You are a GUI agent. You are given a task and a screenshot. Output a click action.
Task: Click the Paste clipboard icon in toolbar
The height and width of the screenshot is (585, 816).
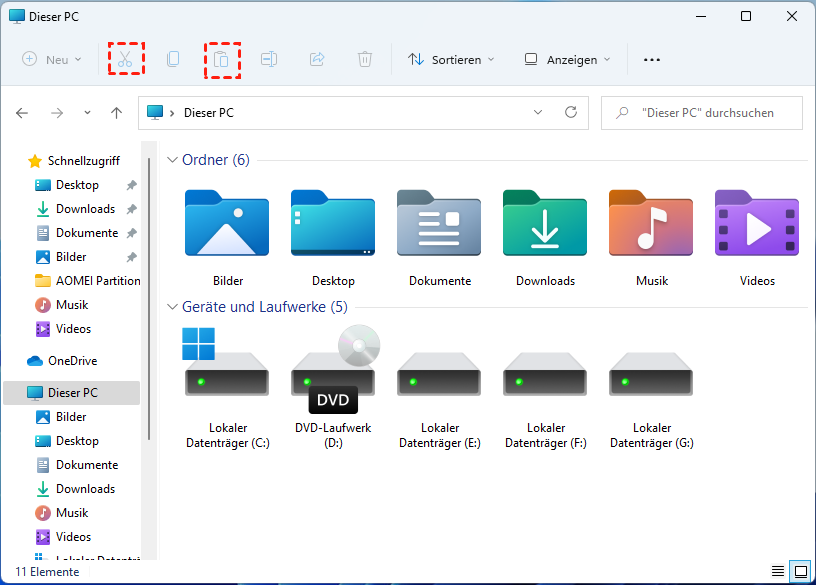pos(221,60)
